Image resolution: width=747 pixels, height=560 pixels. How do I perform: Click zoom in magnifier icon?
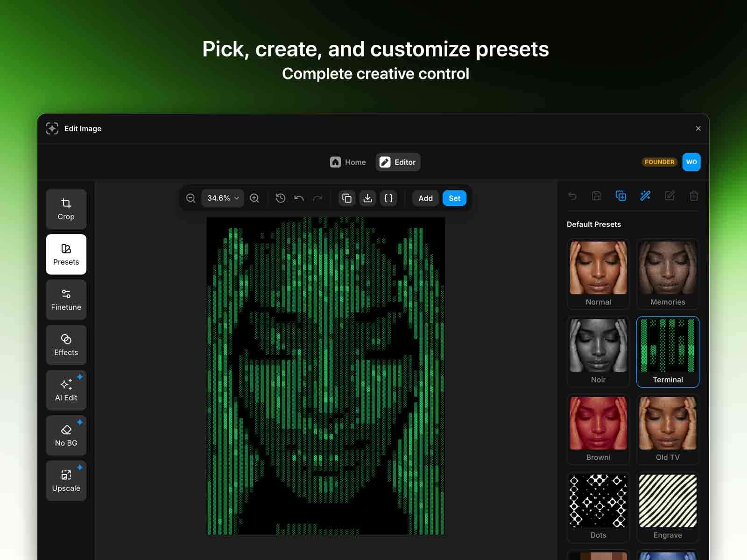254,198
